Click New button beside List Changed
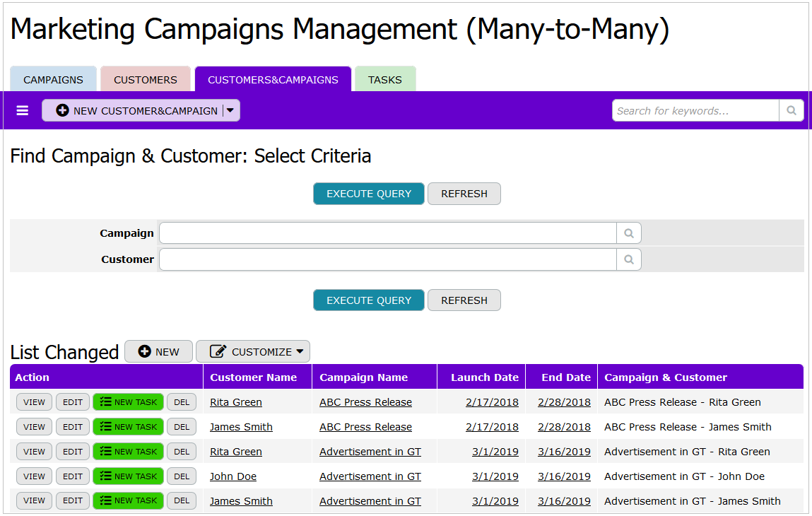Viewport: 812px width, 516px height. [x=158, y=352]
